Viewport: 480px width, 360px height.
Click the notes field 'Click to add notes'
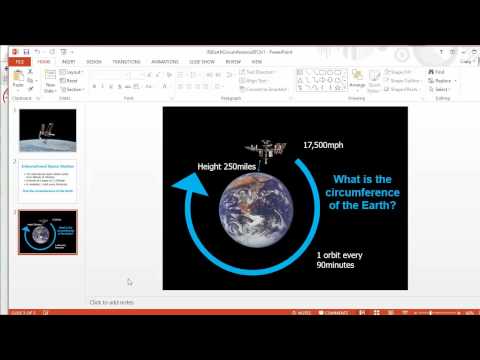[x=112, y=302]
